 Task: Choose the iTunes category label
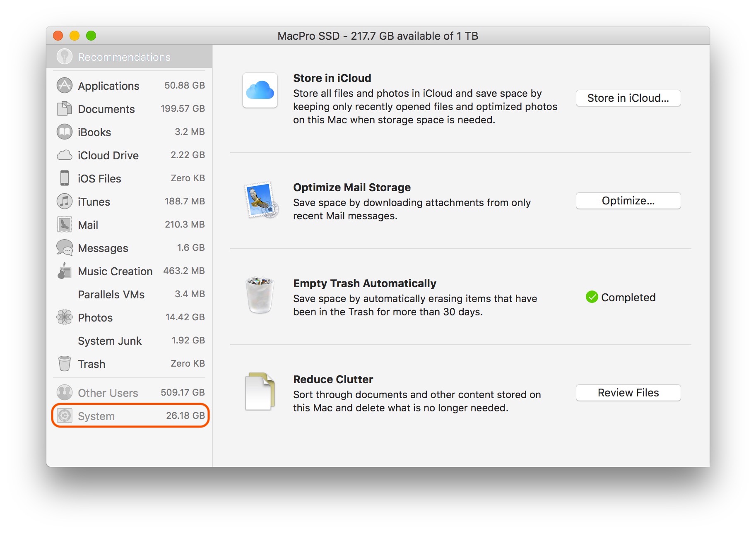coord(94,202)
